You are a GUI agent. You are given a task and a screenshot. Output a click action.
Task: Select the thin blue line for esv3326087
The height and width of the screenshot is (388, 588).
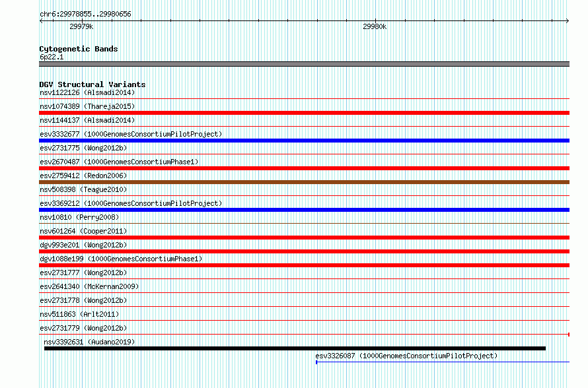tap(443, 362)
